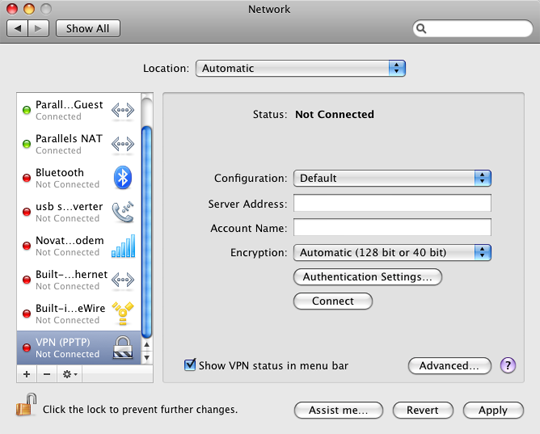Select the Built-...hernet service

[79, 280]
